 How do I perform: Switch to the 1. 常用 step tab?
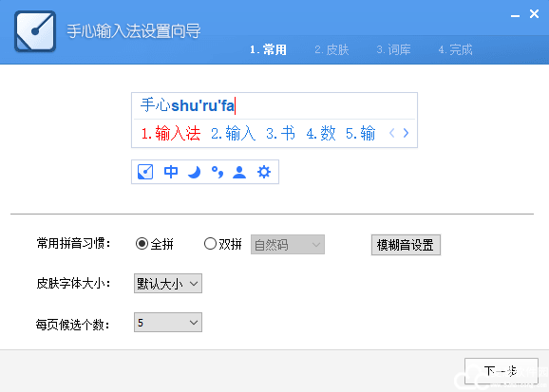[268, 49]
